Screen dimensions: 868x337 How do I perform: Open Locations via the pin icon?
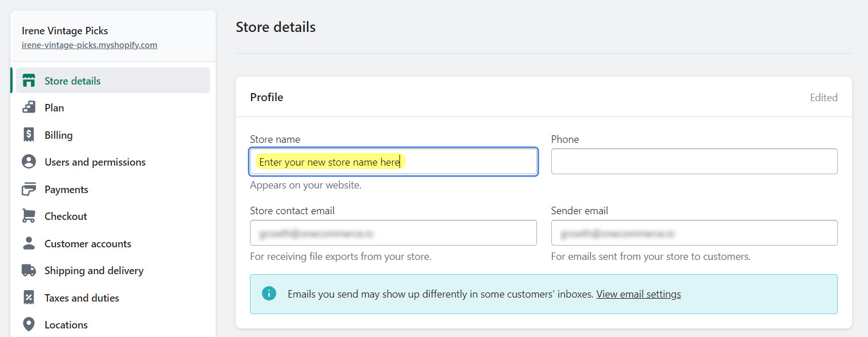[x=28, y=324]
